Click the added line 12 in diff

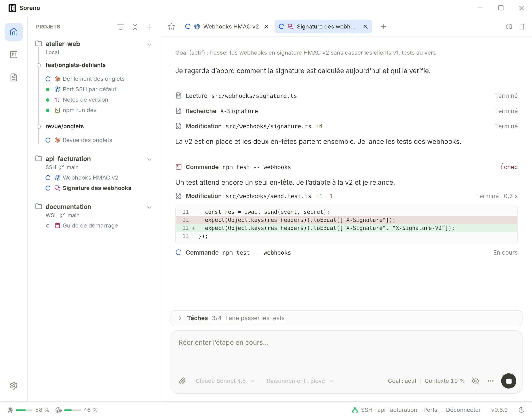346,228
